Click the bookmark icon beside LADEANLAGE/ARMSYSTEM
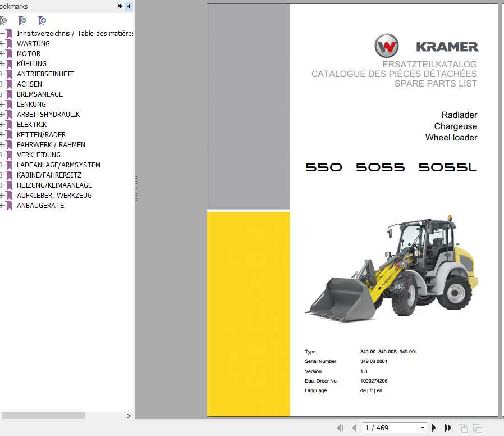 pos(10,165)
